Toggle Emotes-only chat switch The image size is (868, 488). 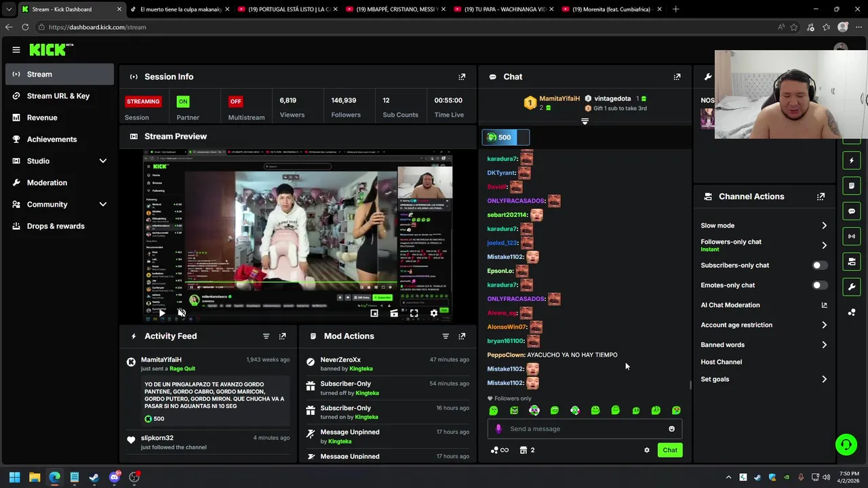click(819, 285)
